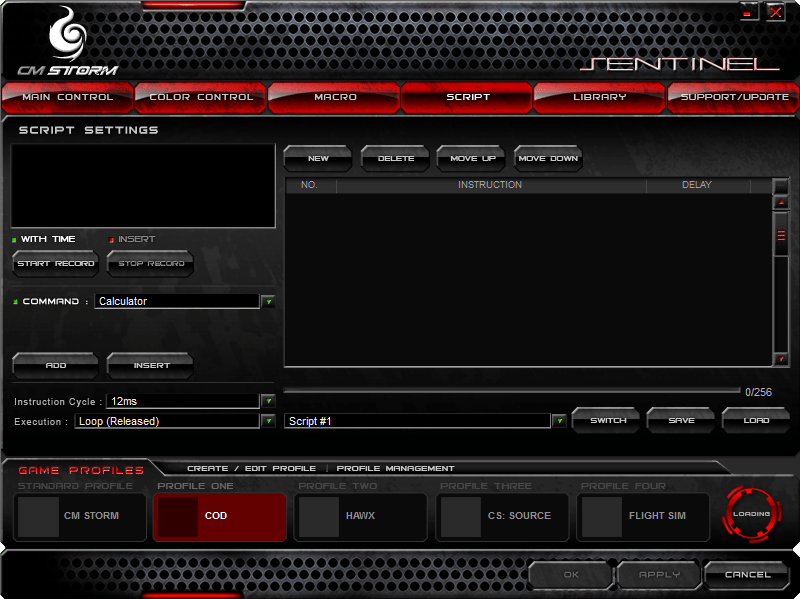Open the Support/Update tab
The image size is (800, 599).
734,97
